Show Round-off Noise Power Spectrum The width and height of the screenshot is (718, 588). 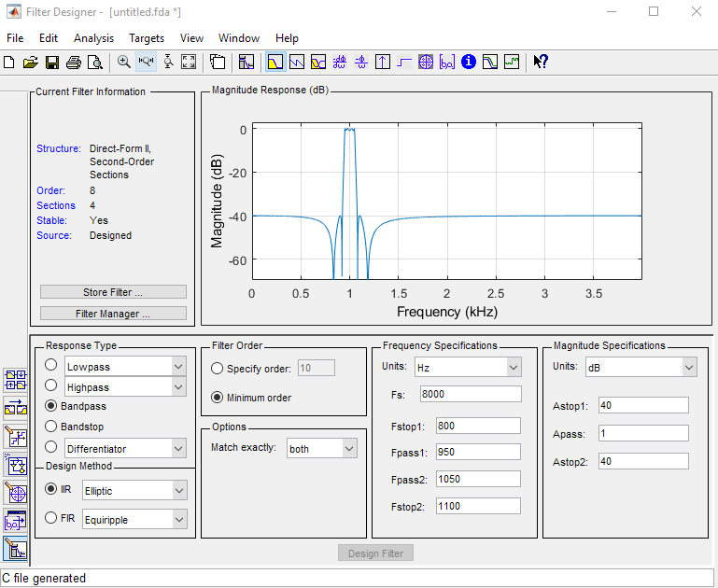(x=512, y=62)
